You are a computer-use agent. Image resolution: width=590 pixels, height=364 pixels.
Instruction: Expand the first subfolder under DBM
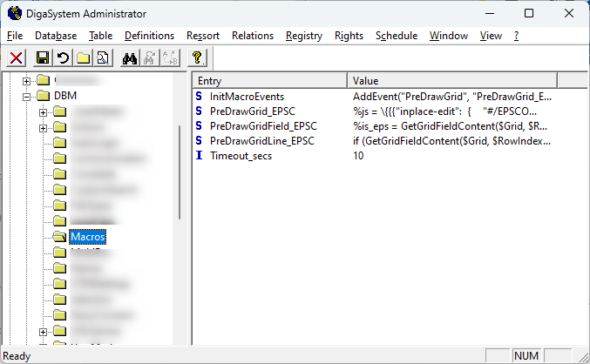(43, 111)
